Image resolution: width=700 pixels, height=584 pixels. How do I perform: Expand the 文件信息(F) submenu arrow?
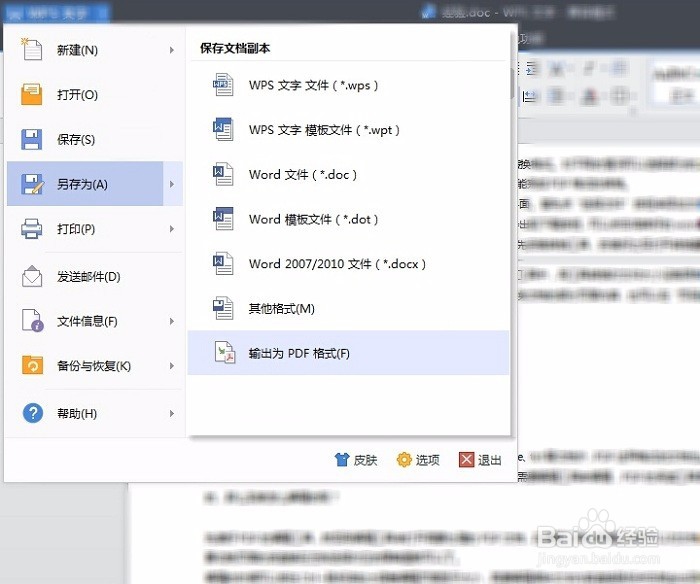172,321
